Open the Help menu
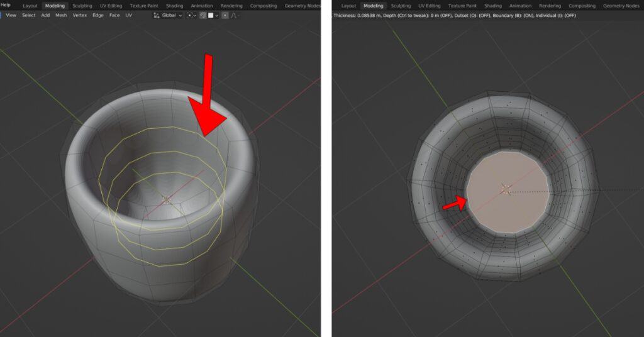This screenshot has height=337, width=644. 6,5
